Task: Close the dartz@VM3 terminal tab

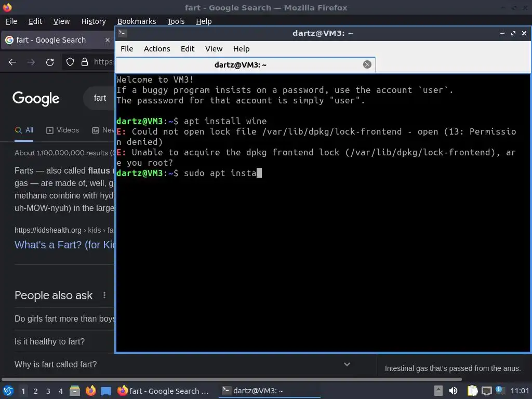Action: (367, 64)
